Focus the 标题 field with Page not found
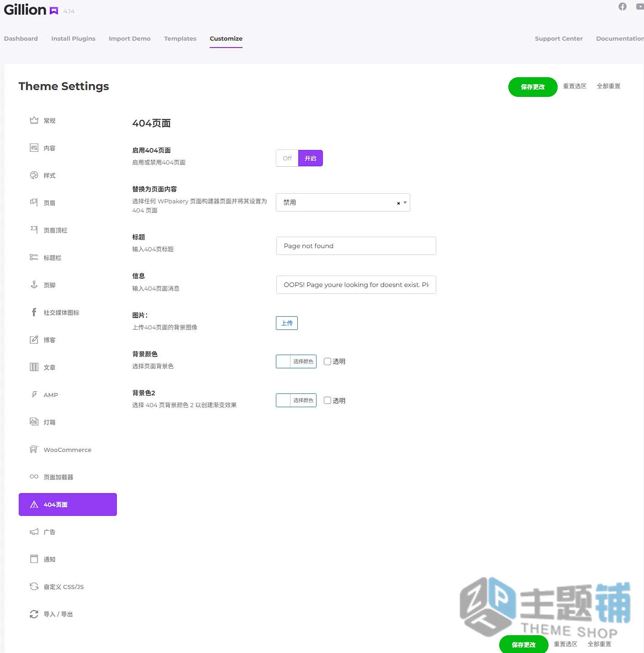The width and height of the screenshot is (644, 653). pos(356,246)
